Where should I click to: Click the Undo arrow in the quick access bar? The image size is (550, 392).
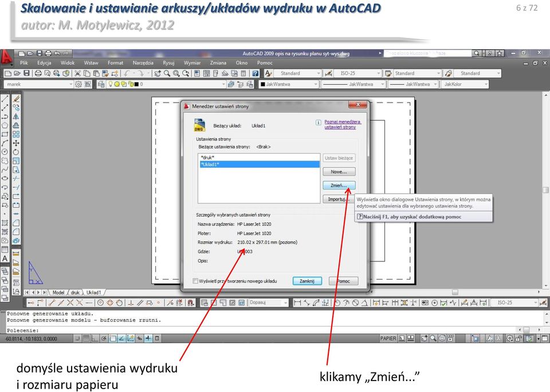pyautogui.click(x=57, y=53)
